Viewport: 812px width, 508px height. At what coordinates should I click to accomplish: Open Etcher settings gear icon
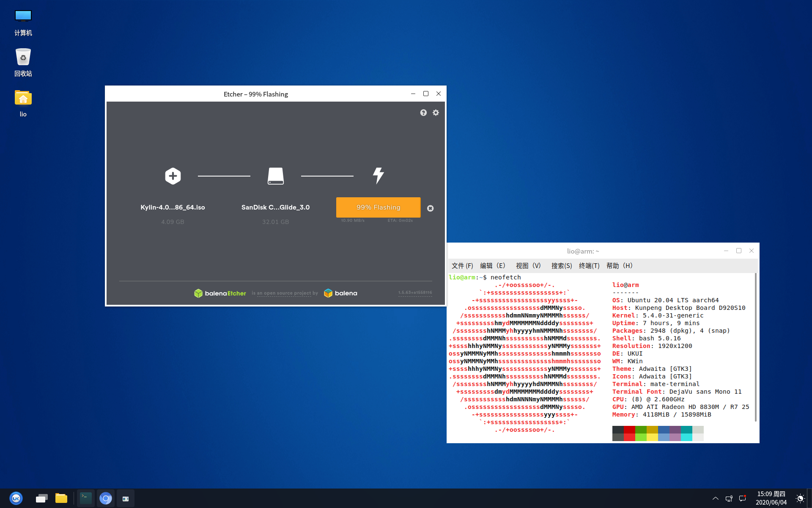(x=436, y=113)
